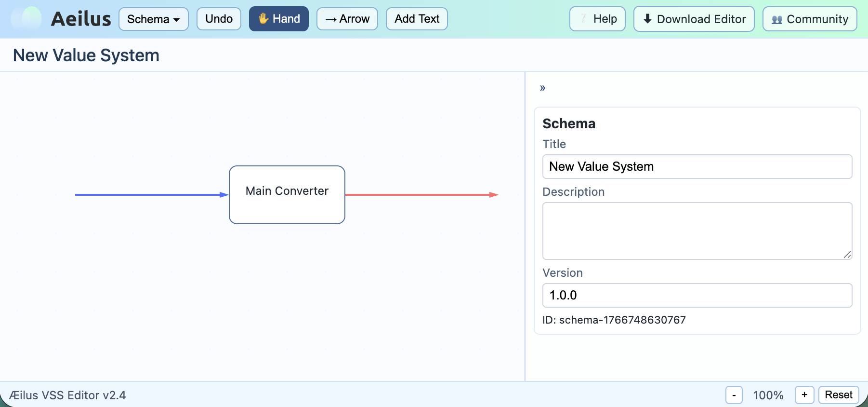
Task: Click the New Value System heading
Action: coord(86,55)
